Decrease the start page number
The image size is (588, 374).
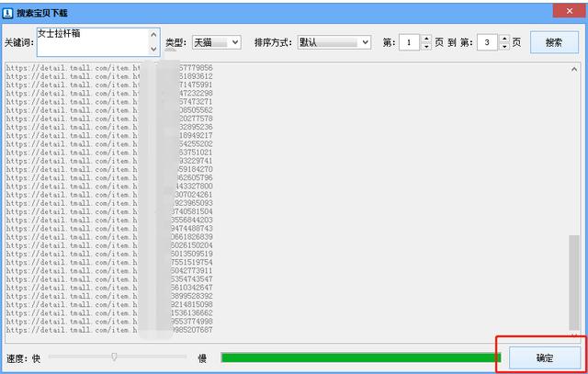(x=426, y=46)
